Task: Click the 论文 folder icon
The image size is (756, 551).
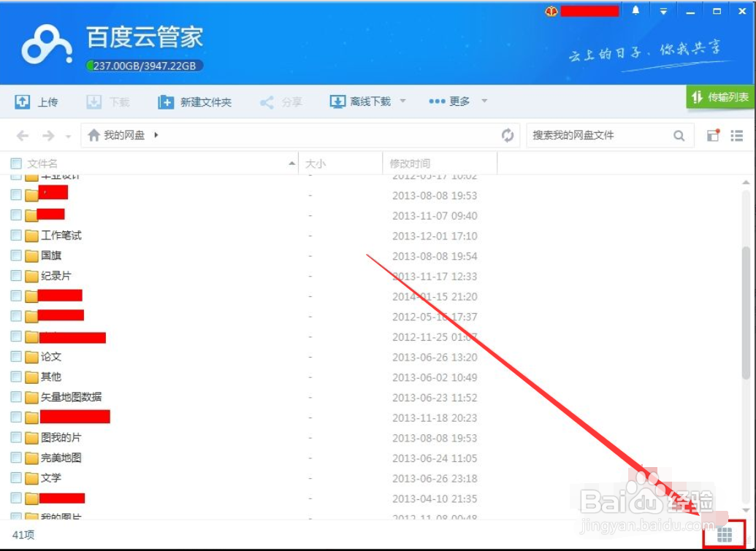Action: point(32,358)
